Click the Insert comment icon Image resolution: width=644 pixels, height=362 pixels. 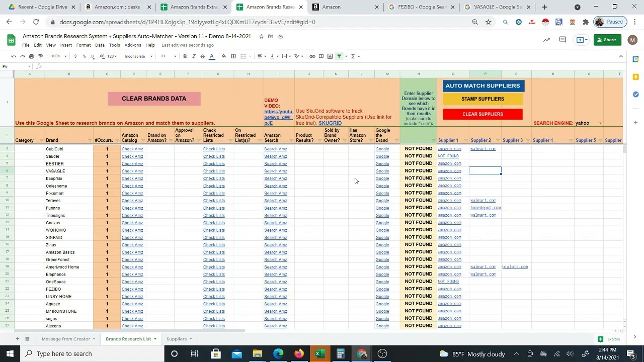pos(321,56)
